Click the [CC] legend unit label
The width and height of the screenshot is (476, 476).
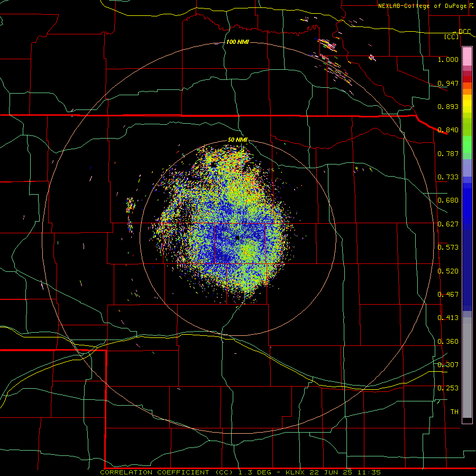point(452,36)
